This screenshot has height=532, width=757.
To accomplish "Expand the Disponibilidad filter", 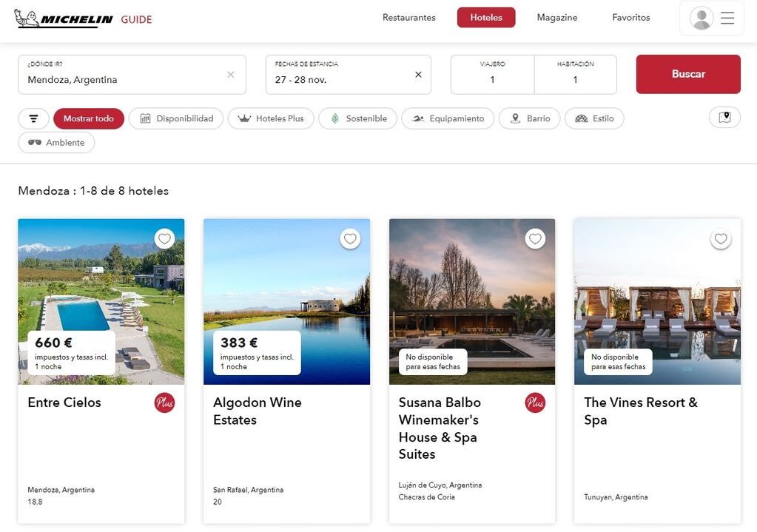I will tap(176, 118).
